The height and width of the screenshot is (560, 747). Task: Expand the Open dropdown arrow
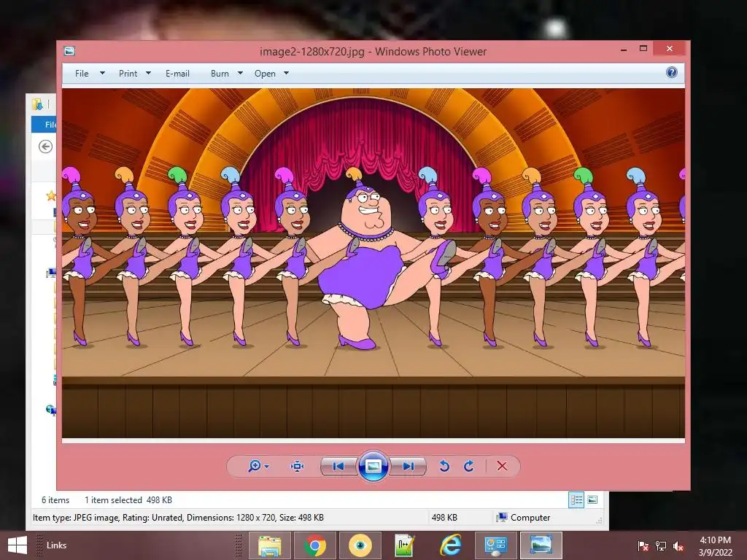pos(286,74)
